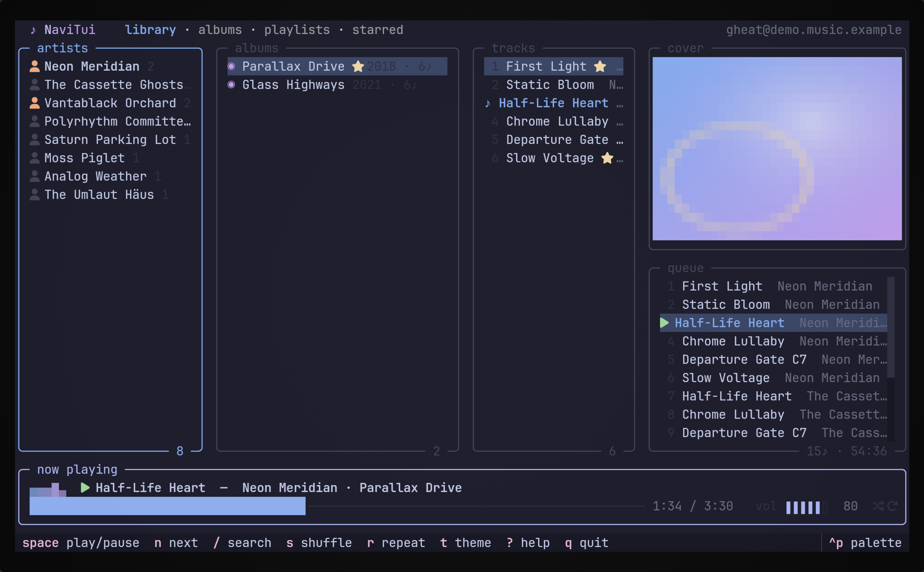Click the queue total 15♪ · 54:36
Screen dimensions: 924x572
[x=847, y=451]
